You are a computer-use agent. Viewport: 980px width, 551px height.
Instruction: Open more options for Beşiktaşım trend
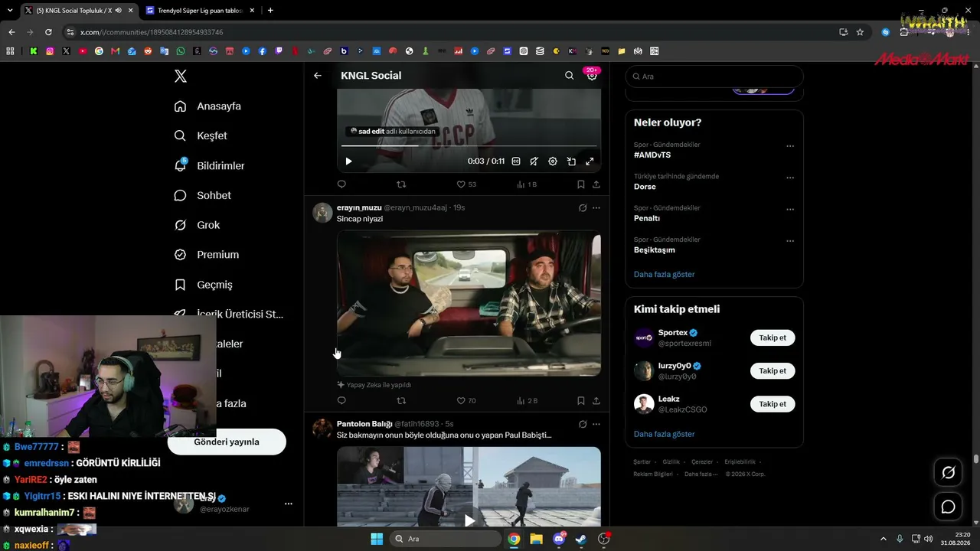click(x=790, y=241)
